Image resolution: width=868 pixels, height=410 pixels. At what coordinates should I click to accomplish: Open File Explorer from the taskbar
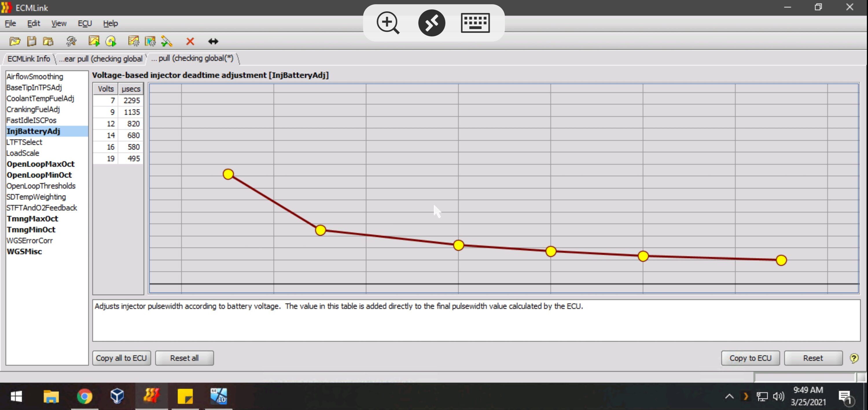51,396
